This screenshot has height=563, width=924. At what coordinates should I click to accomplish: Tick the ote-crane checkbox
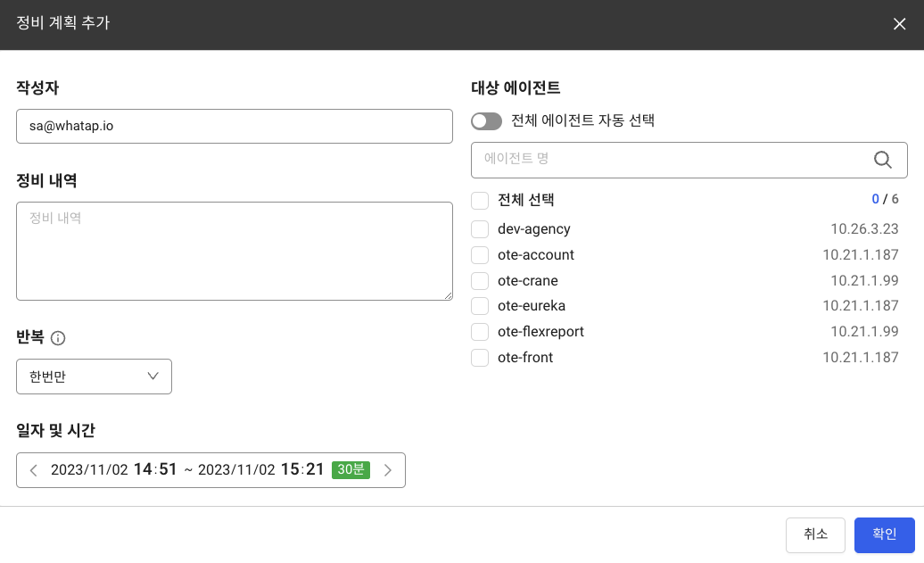(x=480, y=281)
